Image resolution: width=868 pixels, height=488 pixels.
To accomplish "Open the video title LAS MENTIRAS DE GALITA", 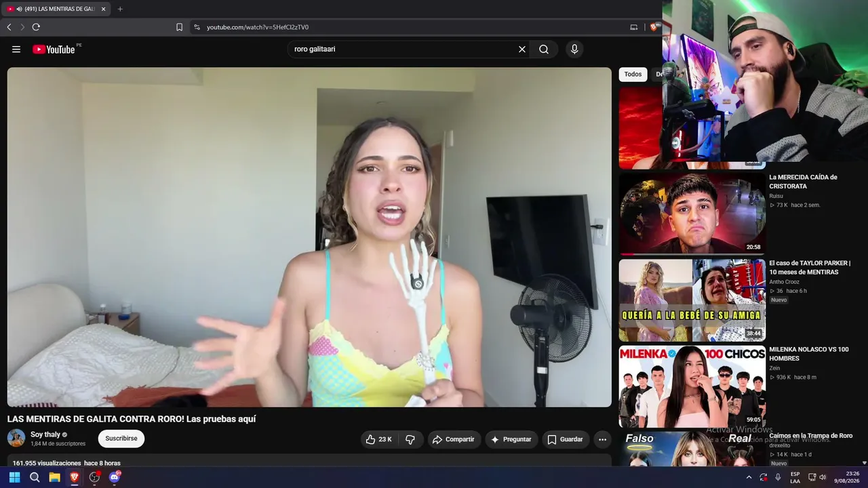I will 132,419.
